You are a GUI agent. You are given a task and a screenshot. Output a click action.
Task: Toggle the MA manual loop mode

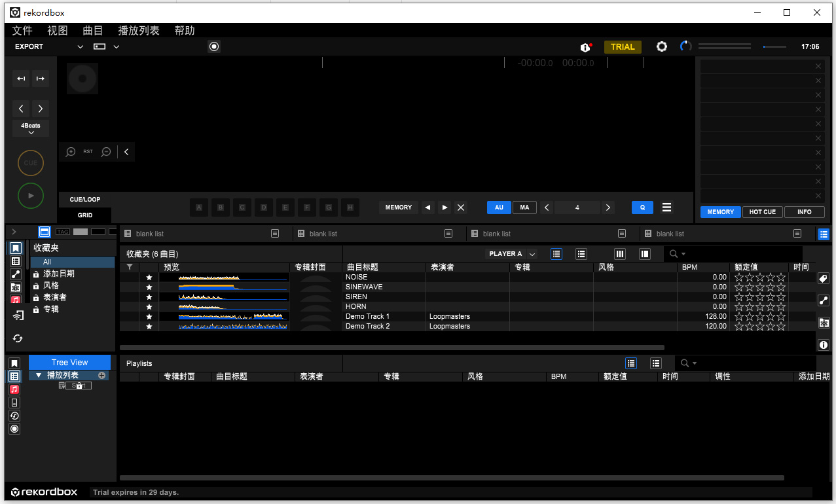click(x=524, y=207)
